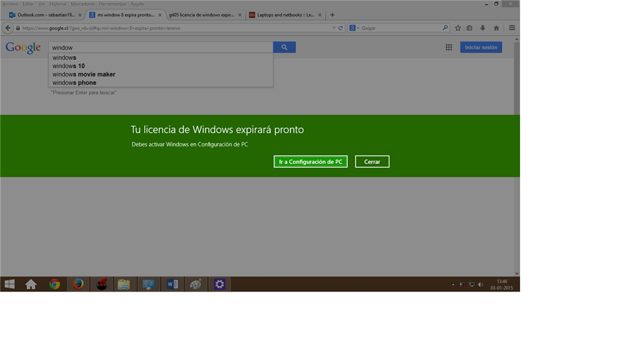Viewport: 644px width, 360px height.
Task: Open the downloads arrow icon
Action: tap(482, 28)
